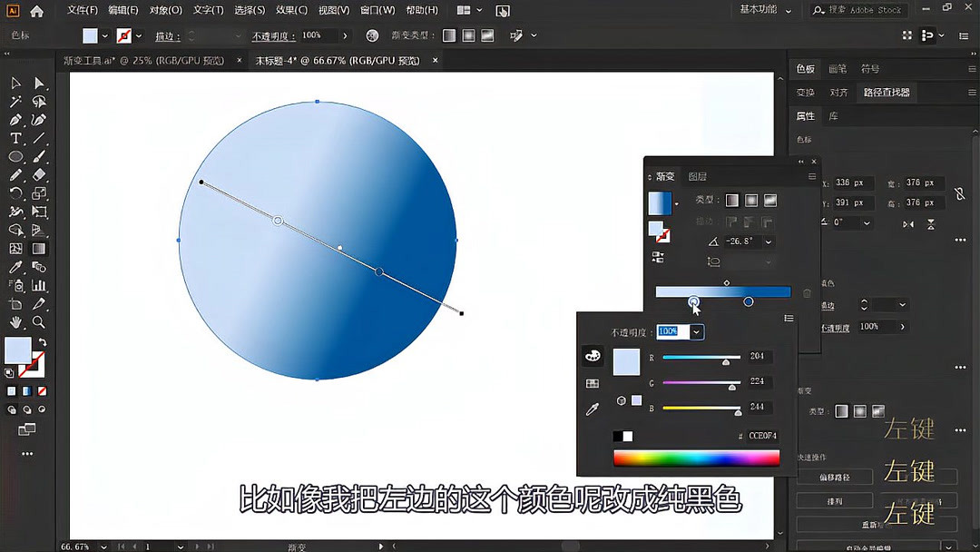Open the 文件 menu
980x552 pixels.
80,10
